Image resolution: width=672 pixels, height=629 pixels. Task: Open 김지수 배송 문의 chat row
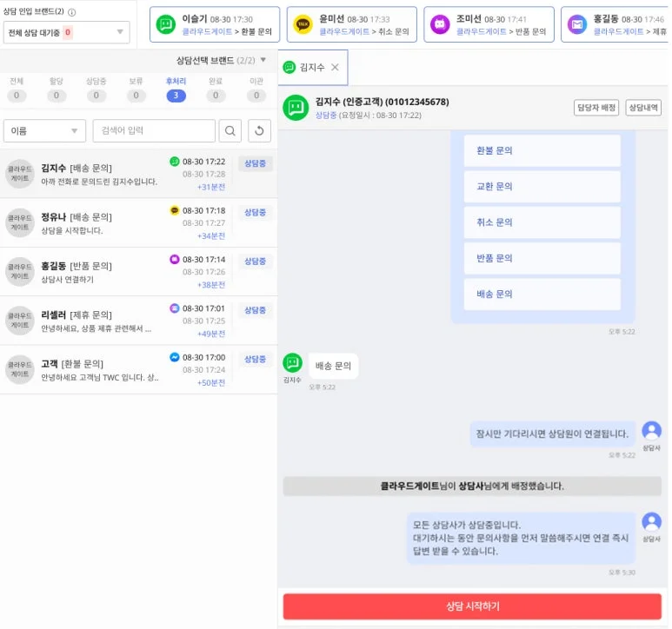[138, 174]
